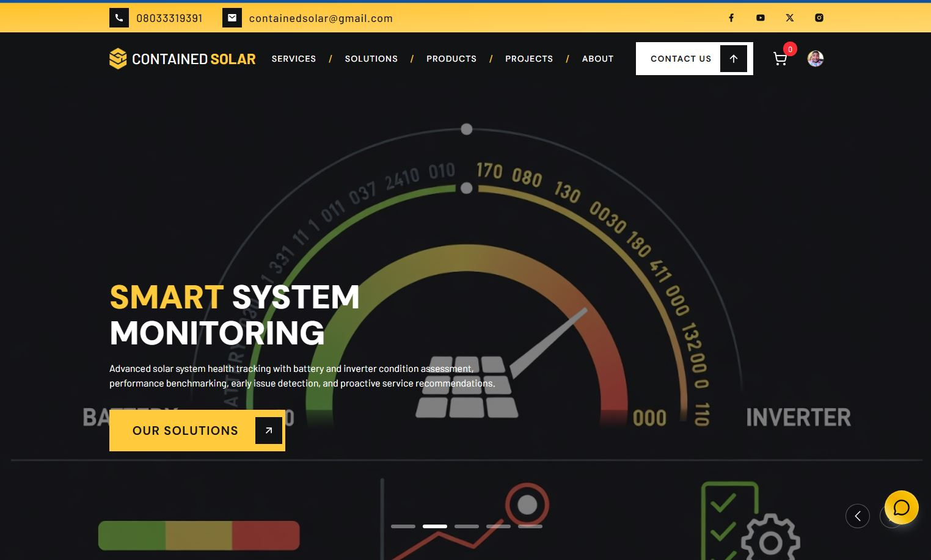Open the shopping cart icon
The width and height of the screenshot is (931, 560).
pyautogui.click(x=780, y=59)
